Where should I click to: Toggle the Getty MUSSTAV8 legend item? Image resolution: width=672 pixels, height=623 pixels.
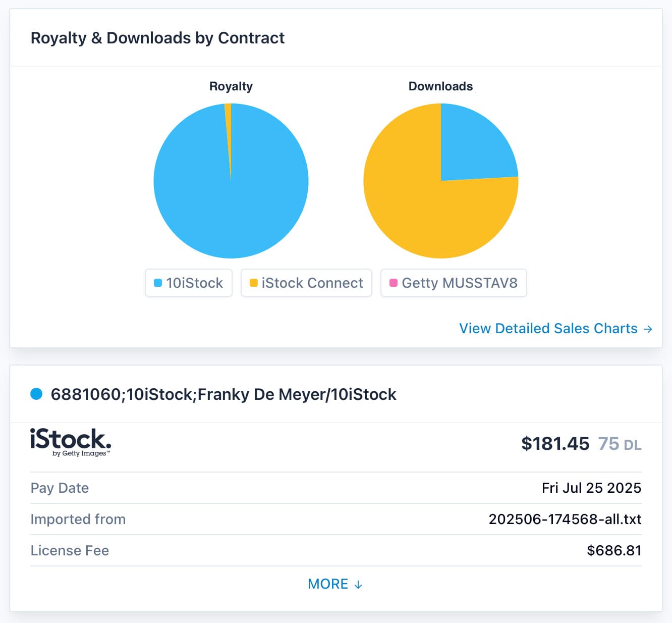454,283
